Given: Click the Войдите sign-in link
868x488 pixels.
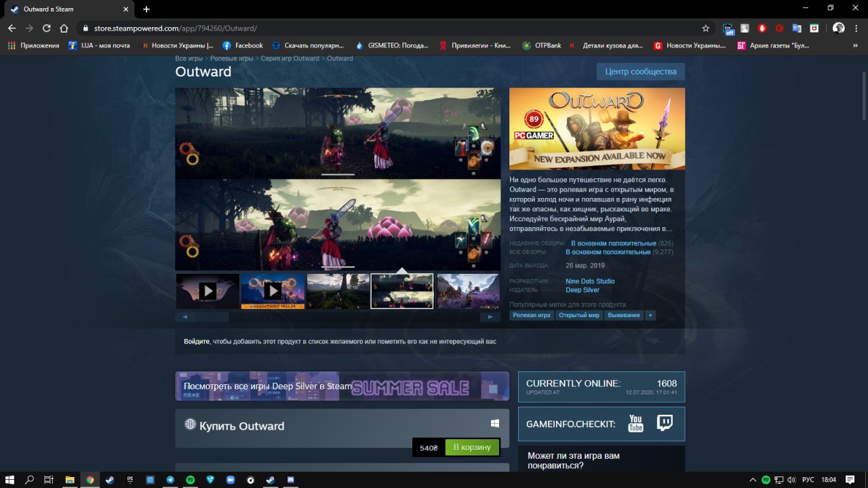Looking at the screenshot, I should (x=197, y=342).
